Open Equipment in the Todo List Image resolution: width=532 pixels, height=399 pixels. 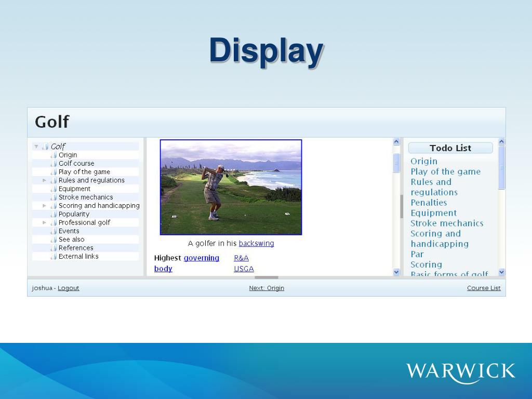coord(434,213)
